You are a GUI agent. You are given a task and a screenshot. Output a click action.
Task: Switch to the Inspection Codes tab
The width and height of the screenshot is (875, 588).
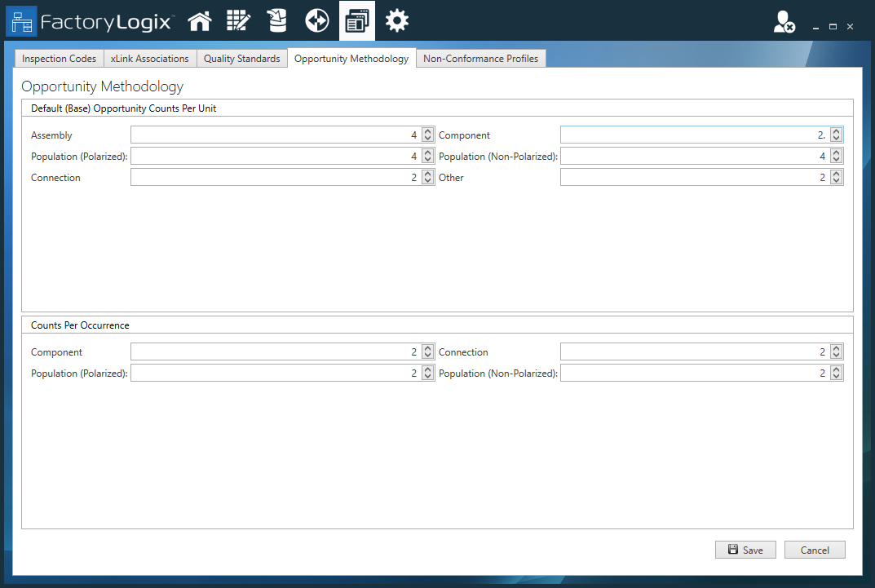point(59,59)
